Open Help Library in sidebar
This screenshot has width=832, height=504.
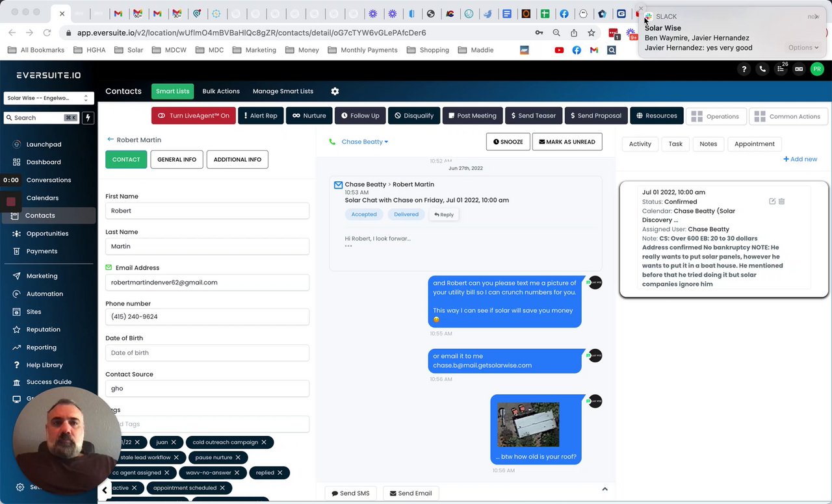tap(44, 366)
